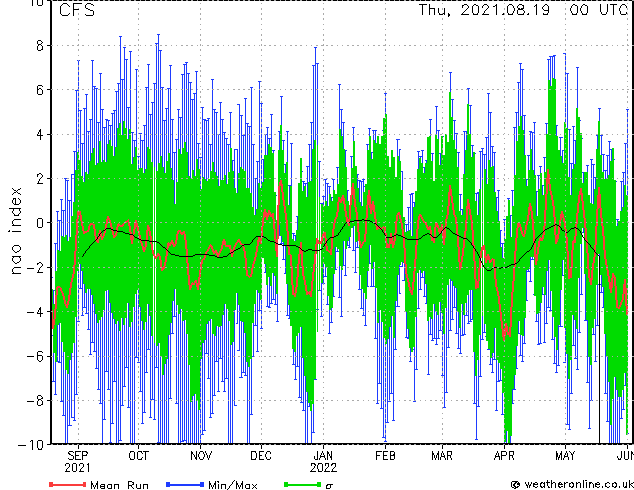Click the Mean Run legend label
This screenshot has height=490, width=634.
click(x=119, y=484)
